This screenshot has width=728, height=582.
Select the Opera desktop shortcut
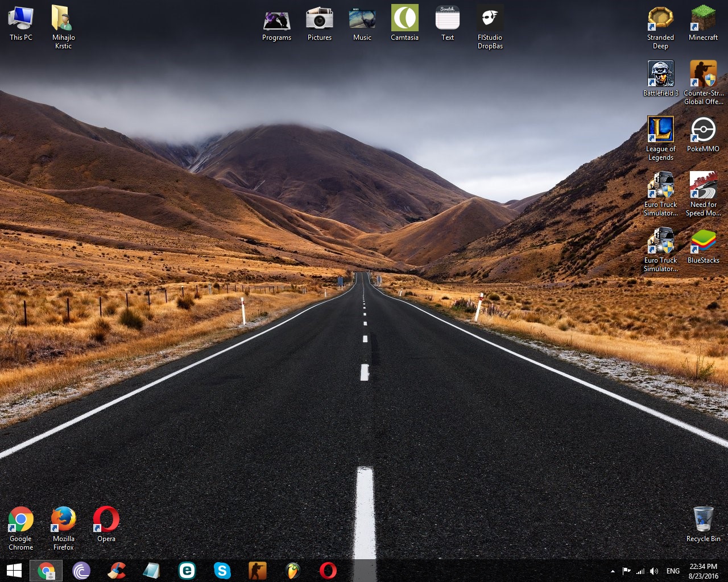coord(106,525)
